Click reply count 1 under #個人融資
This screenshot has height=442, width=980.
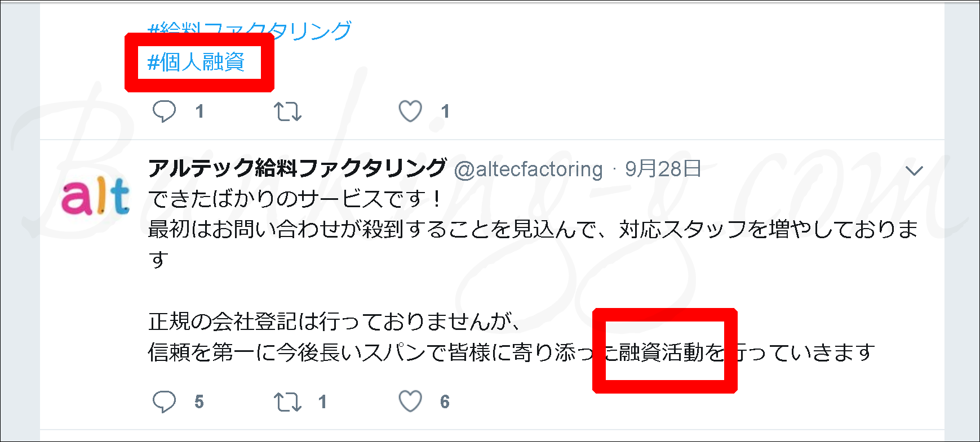pyautogui.click(x=199, y=111)
